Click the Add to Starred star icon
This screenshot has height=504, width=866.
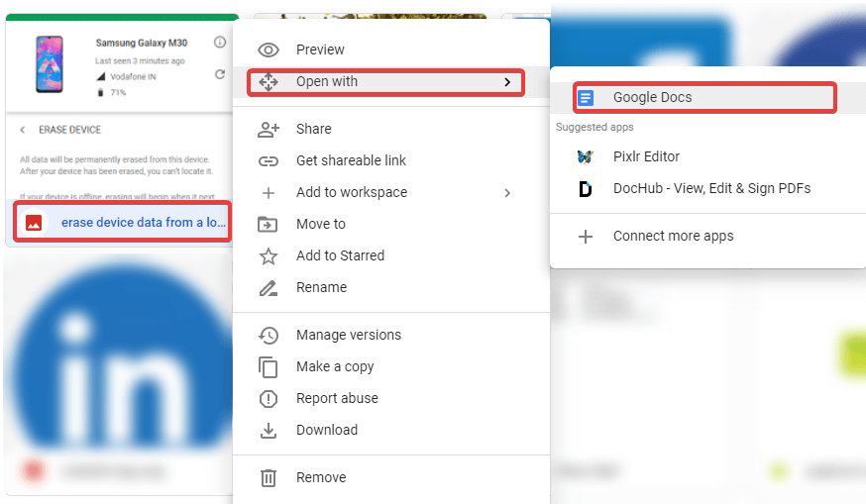pyautogui.click(x=269, y=256)
